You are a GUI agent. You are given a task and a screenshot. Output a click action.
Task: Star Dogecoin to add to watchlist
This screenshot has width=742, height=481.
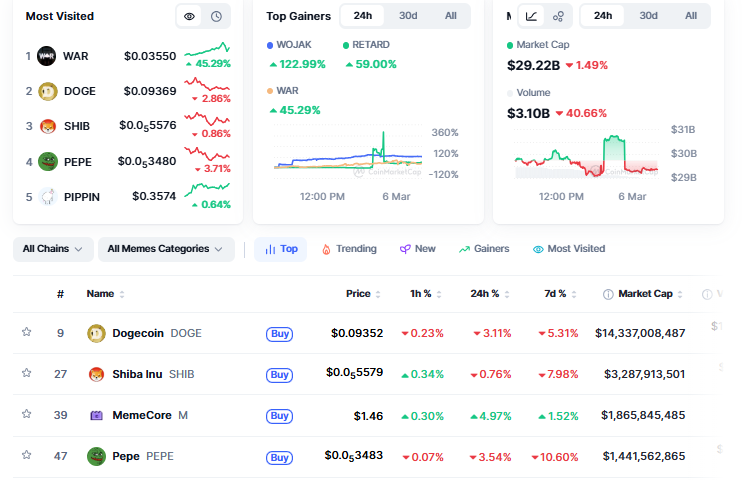[27, 332]
